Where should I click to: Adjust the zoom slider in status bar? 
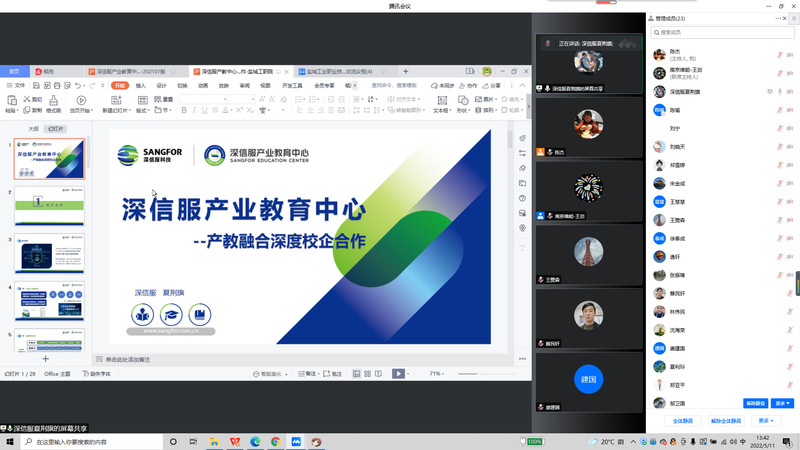pos(485,374)
